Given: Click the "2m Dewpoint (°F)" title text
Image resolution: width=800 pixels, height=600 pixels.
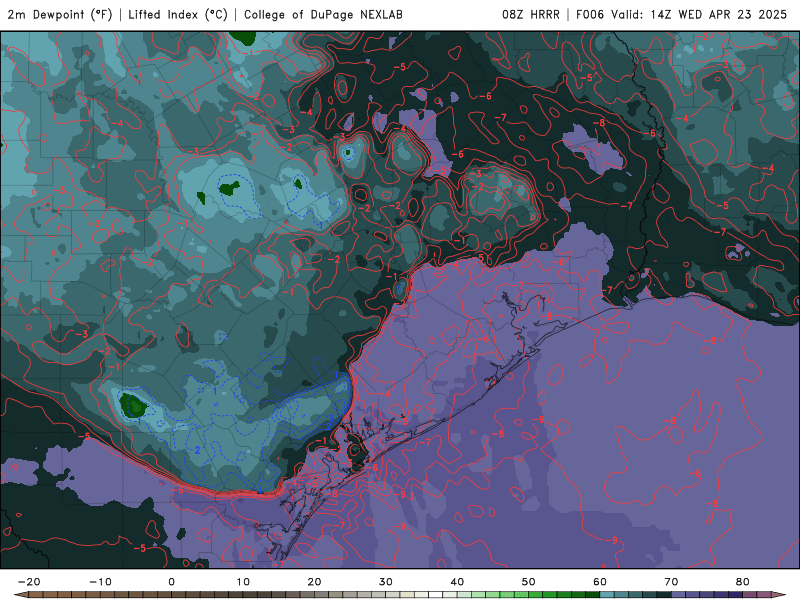Looking at the screenshot, I should (x=60, y=14).
